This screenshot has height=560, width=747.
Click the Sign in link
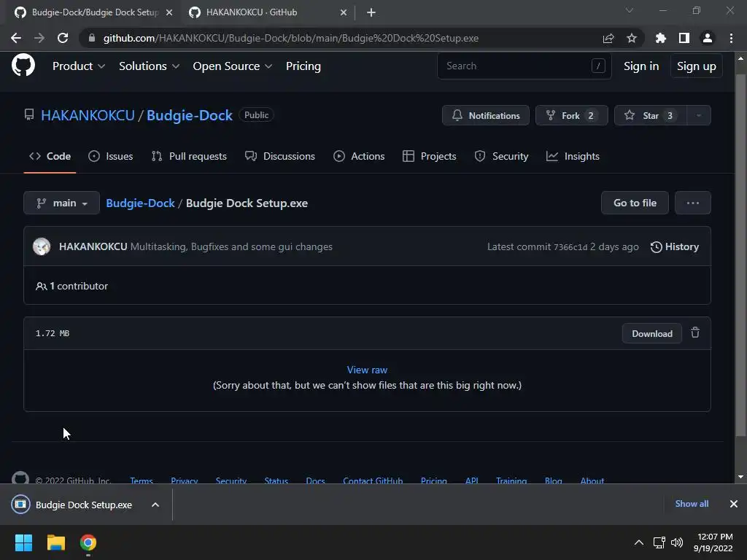641,66
